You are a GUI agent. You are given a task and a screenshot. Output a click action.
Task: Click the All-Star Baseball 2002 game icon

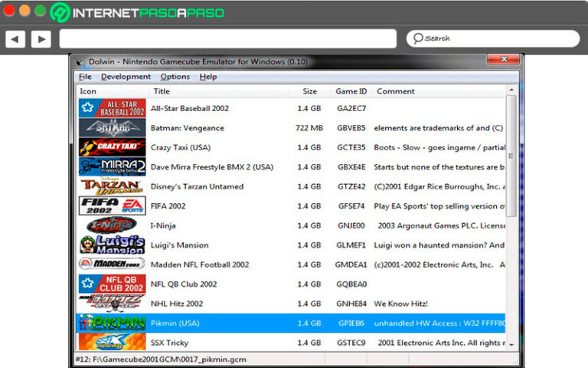(x=112, y=108)
